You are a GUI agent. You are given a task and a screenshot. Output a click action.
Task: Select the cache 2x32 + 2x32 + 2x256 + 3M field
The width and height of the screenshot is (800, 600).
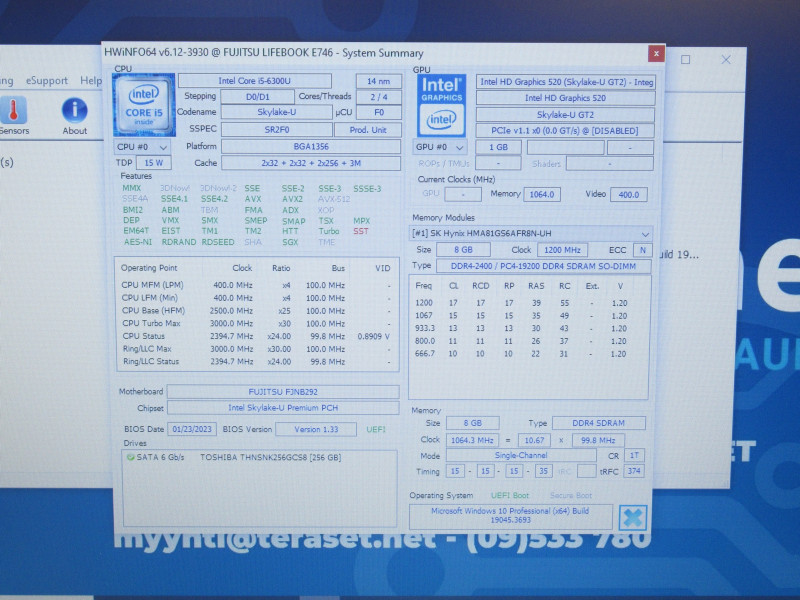tap(311, 163)
